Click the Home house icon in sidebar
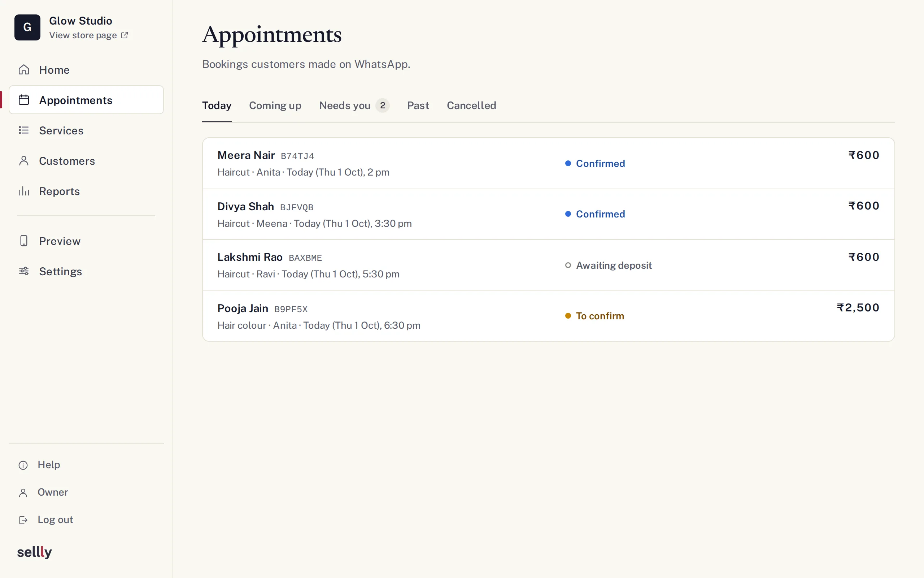924x578 pixels. click(24, 70)
